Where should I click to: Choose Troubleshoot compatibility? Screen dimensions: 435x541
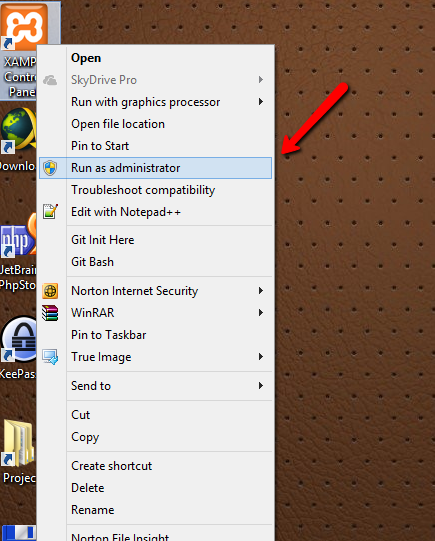coord(143,190)
